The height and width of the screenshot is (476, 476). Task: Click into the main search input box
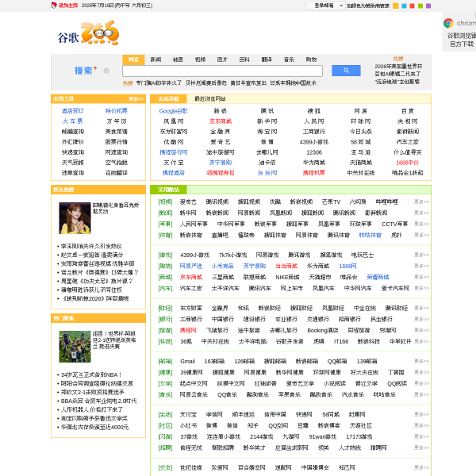(222, 71)
